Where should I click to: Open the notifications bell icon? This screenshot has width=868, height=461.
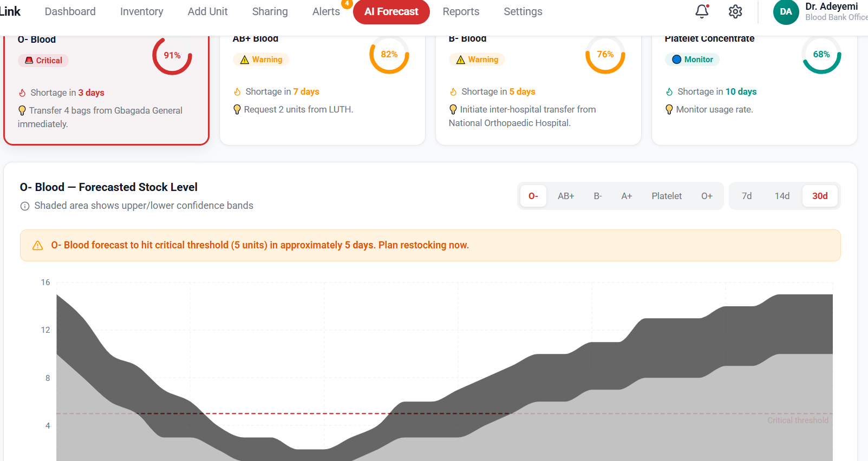pyautogui.click(x=702, y=11)
